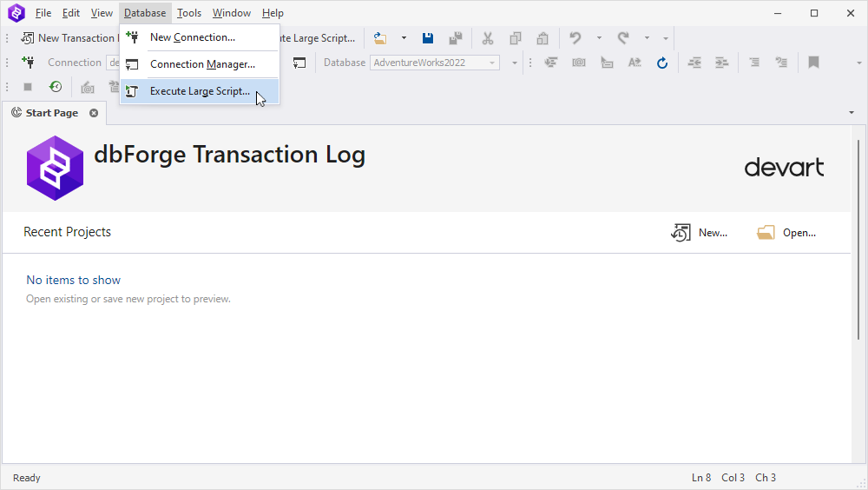
Task: Click 'Ln 8' in status bar
Action: coord(701,478)
